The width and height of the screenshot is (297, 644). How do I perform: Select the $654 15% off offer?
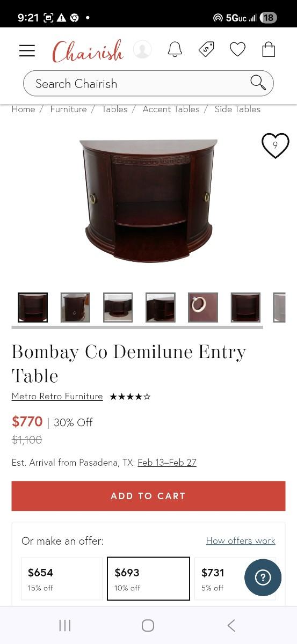62,579
